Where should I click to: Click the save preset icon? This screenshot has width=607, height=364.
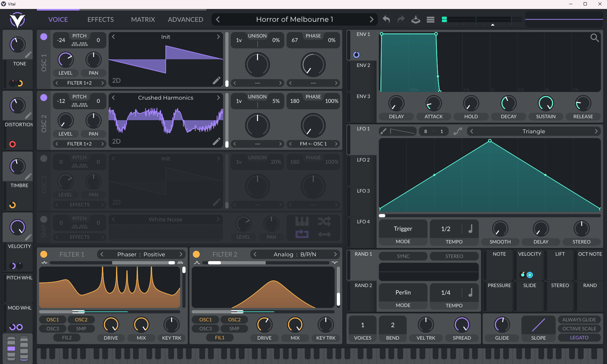(x=416, y=20)
